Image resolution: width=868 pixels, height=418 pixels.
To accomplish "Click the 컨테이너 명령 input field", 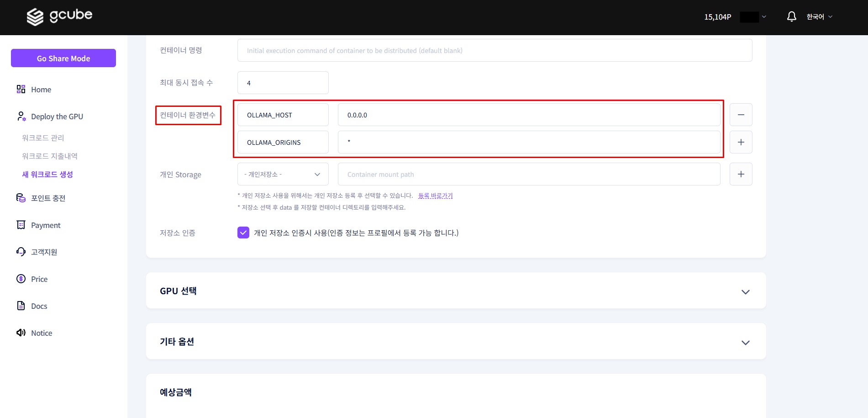I will pyautogui.click(x=495, y=50).
